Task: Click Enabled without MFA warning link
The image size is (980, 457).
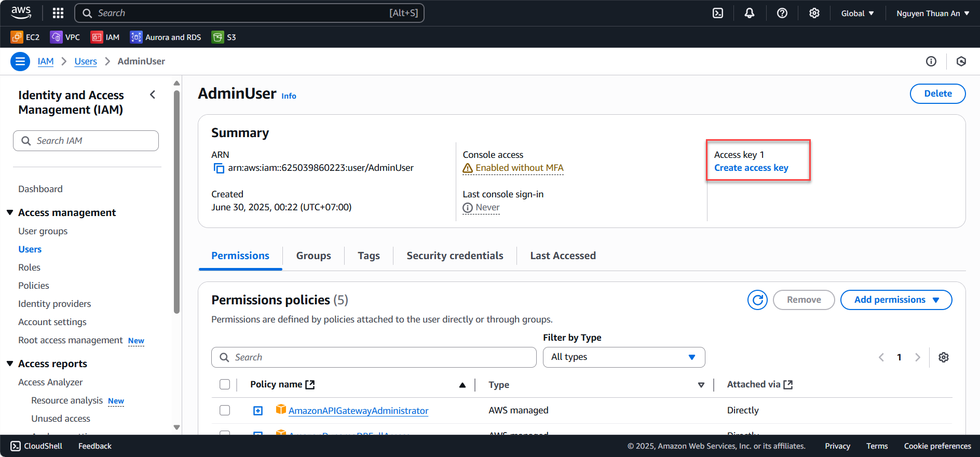Action: tap(513, 168)
